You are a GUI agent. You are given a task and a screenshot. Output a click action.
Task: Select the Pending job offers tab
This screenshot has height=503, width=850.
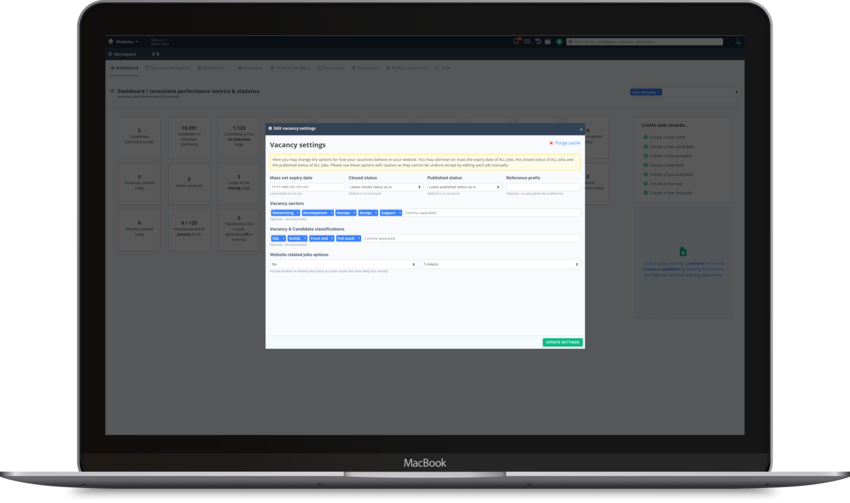coord(290,68)
